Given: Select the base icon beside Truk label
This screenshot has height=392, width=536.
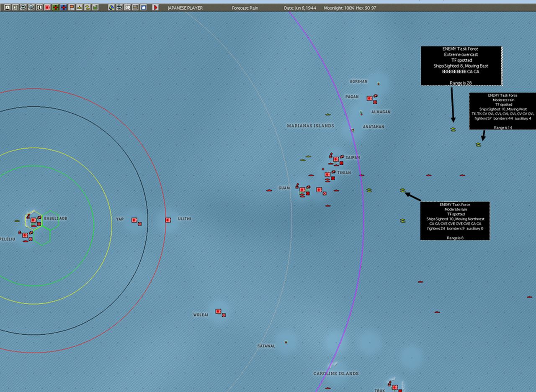Looking at the screenshot, I should click(x=394, y=387).
